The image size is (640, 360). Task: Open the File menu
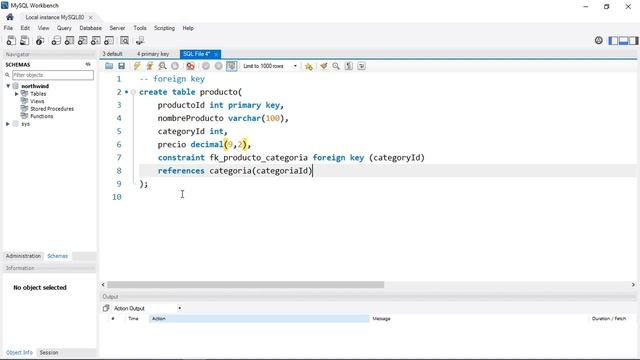[x=8, y=28]
